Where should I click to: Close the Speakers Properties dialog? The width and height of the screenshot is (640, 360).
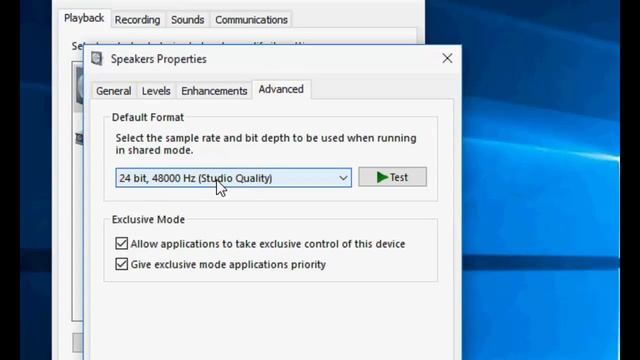(447, 58)
